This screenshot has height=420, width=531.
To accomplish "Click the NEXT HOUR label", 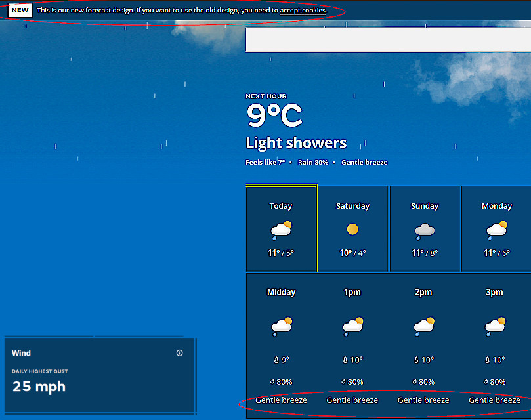I will 266,96.
